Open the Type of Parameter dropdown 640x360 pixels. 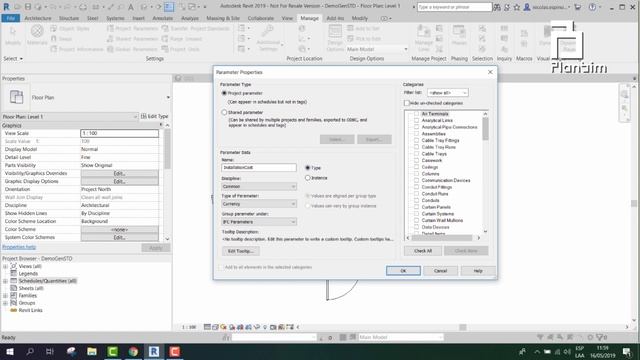coord(259,204)
